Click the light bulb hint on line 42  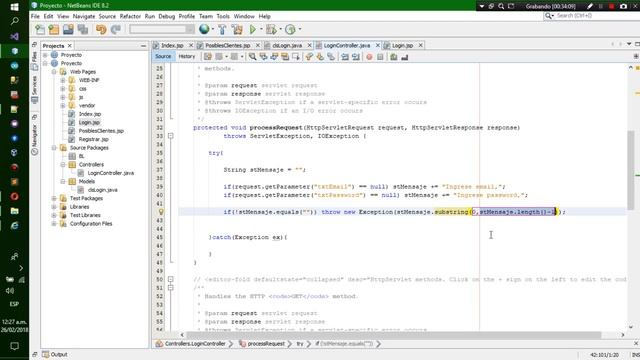[x=161, y=212]
